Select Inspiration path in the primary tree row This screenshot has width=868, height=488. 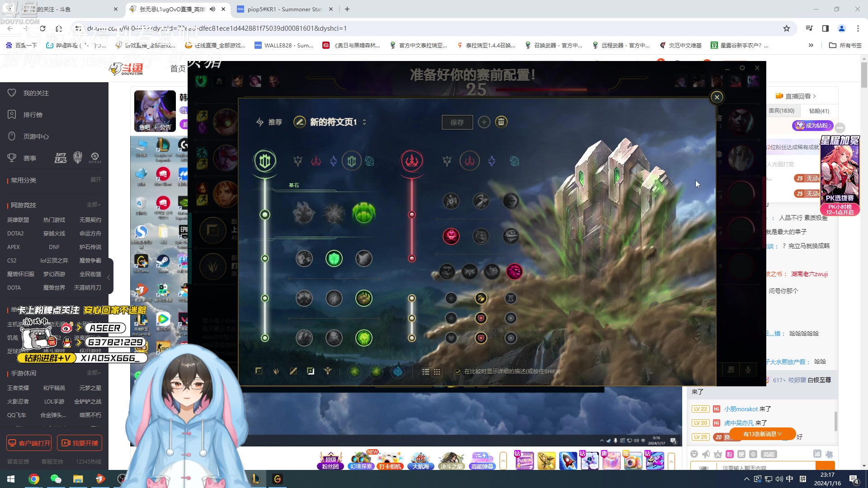click(369, 161)
